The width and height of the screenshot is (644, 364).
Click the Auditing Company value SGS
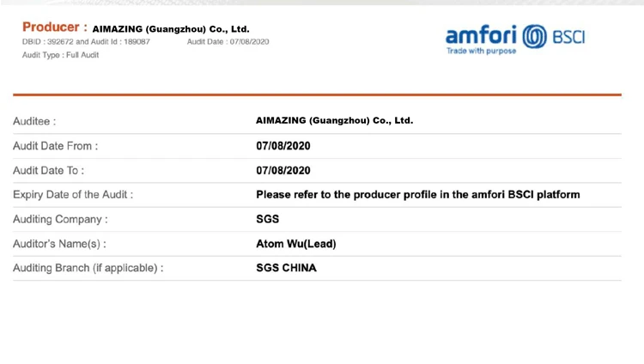[x=268, y=219]
